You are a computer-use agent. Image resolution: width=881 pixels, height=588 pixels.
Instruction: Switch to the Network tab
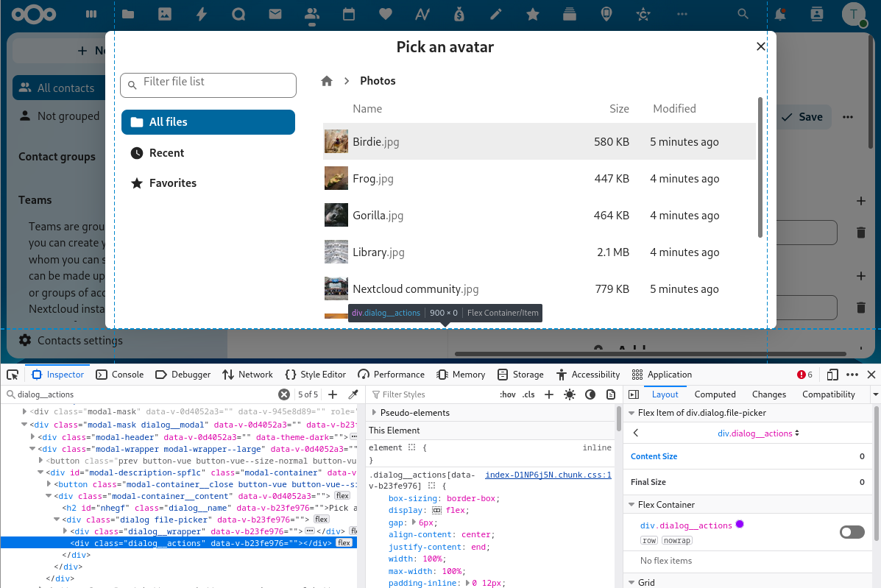(x=247, y=375)
